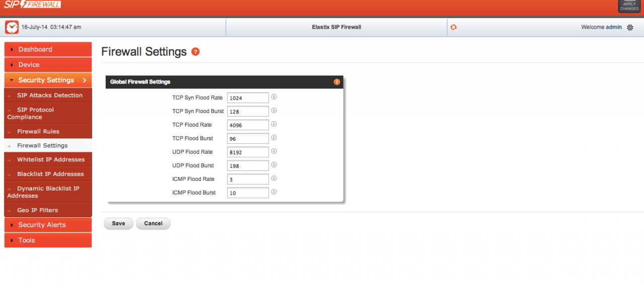Collapse the Security Settings section
This screenshot has width=644, height=285.
[48, 80]
